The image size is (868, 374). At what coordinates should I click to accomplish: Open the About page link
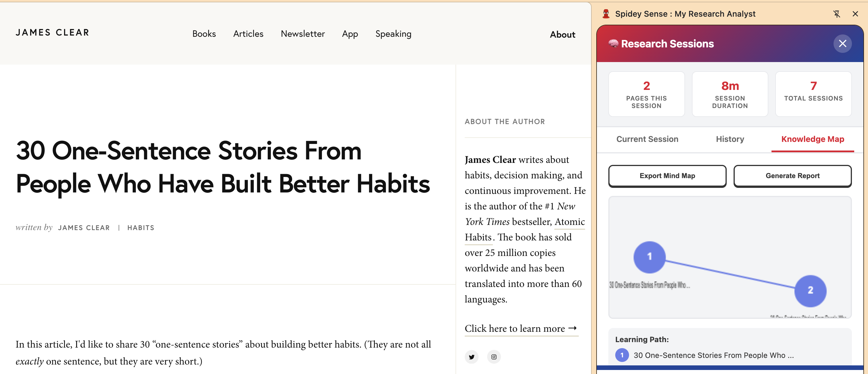562,34
